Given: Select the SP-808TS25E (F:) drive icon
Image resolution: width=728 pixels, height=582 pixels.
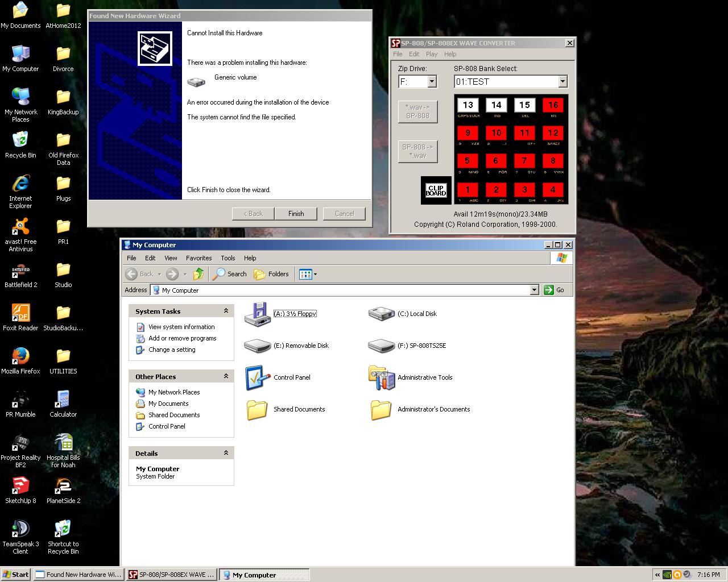Looking at the screenshot, I should [381, 346].
